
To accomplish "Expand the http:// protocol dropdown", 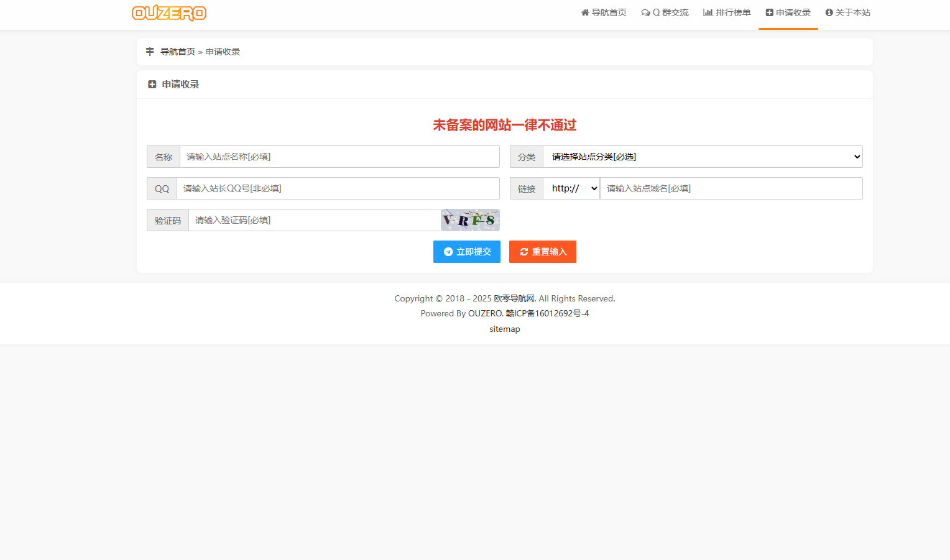I will [x=571, y=188].
